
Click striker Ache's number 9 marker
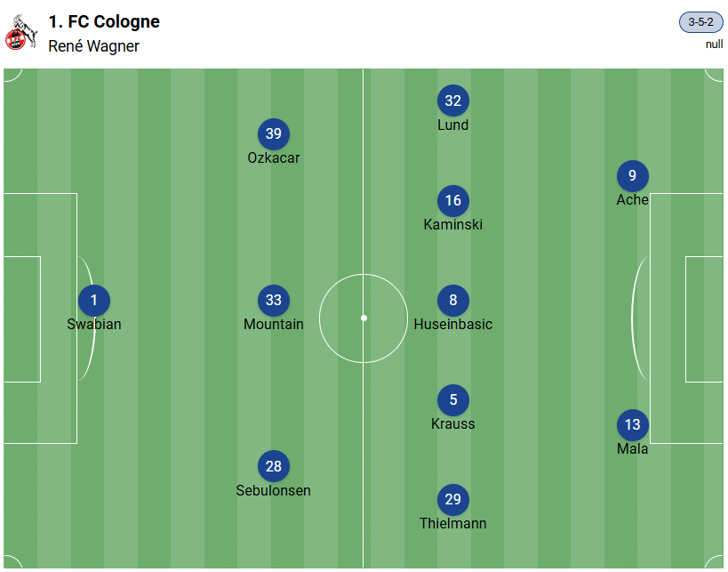(x=633, y=176)
